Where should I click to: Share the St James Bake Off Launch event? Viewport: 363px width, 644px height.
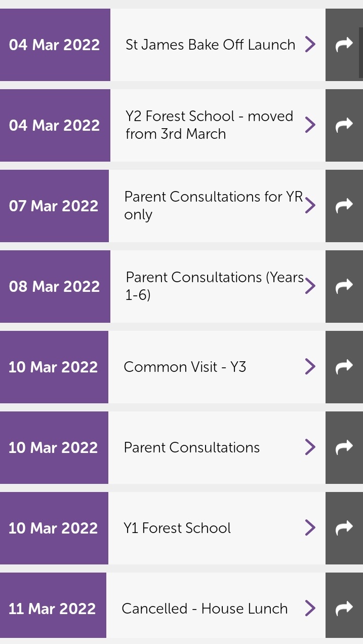(344, 45)
